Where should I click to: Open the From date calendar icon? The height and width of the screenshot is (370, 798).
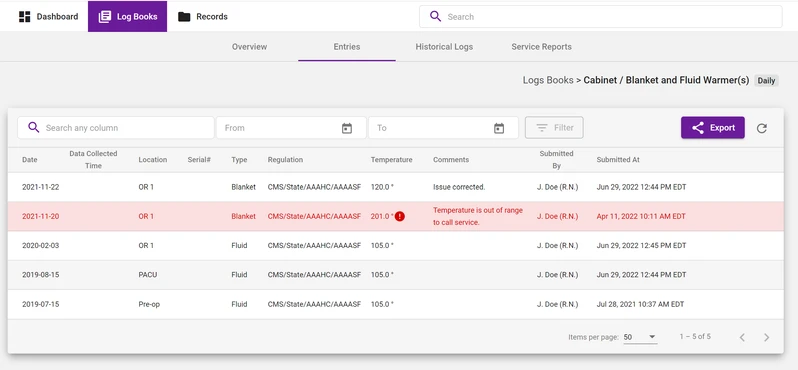(347, 128)
